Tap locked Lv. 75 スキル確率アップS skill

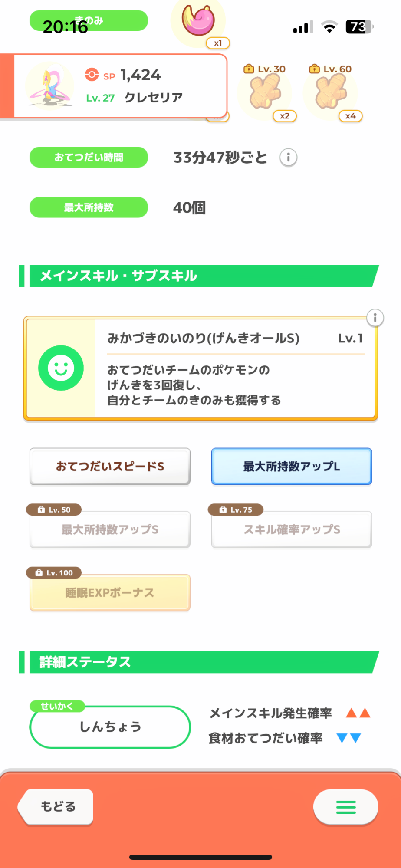[291, 529]
